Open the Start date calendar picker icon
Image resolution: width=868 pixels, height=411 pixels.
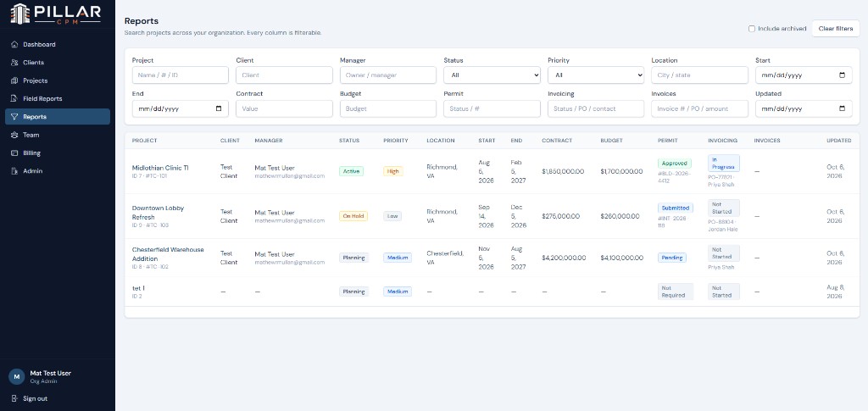click(843, 75)
